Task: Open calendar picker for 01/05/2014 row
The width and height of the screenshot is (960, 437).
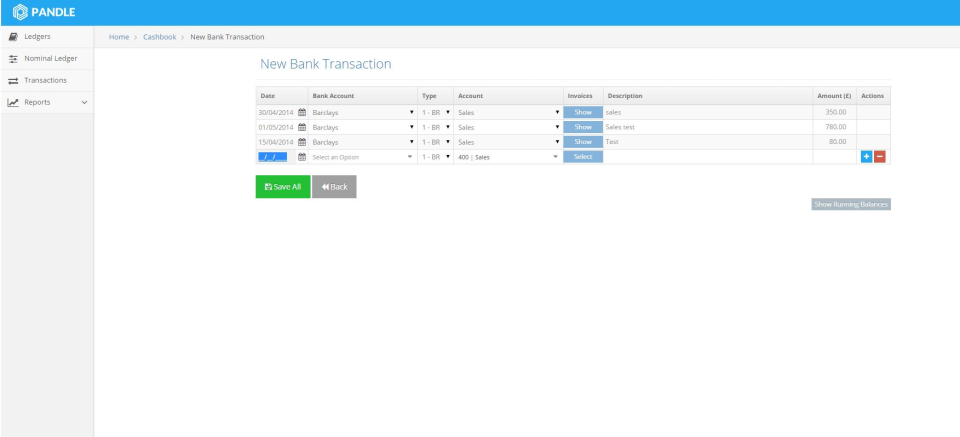Action: pyautogui.click(x=302, y=127)
